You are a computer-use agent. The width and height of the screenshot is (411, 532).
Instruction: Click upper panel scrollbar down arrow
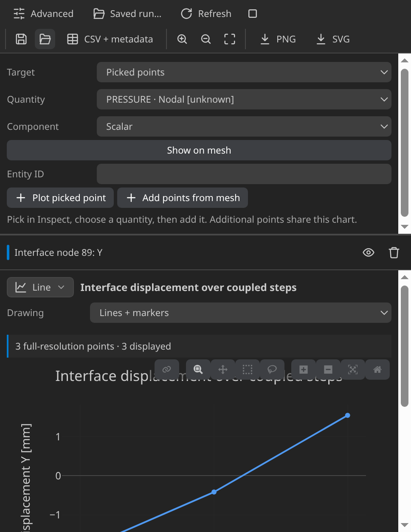pyautogui.click(x=405, y=227)
